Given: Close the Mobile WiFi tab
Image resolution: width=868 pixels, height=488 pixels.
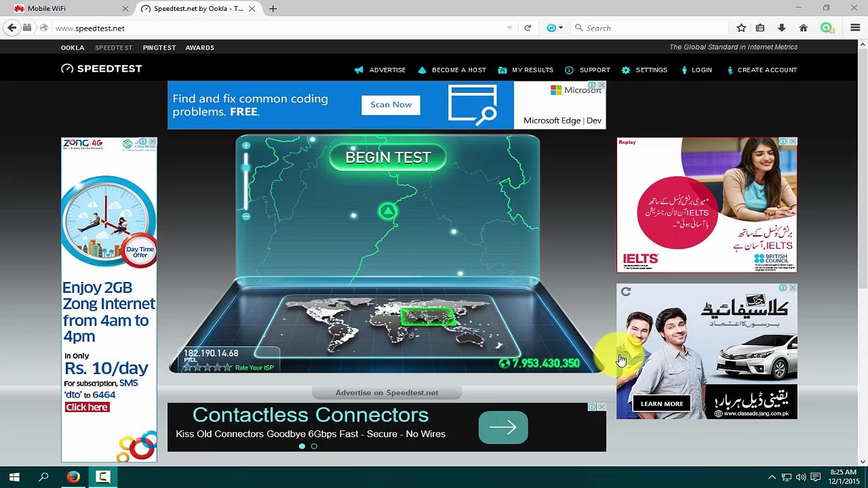Looking at the screenshot, I should (125, 9).
